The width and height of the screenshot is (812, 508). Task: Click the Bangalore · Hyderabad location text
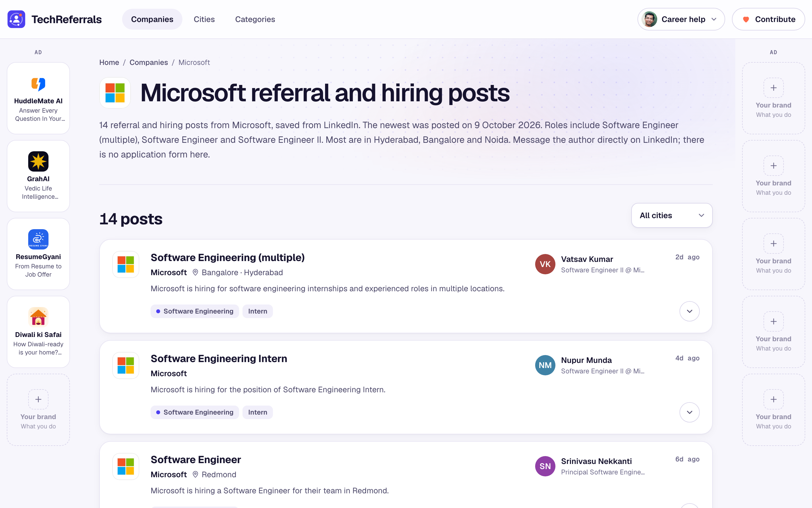coord(242,272)
